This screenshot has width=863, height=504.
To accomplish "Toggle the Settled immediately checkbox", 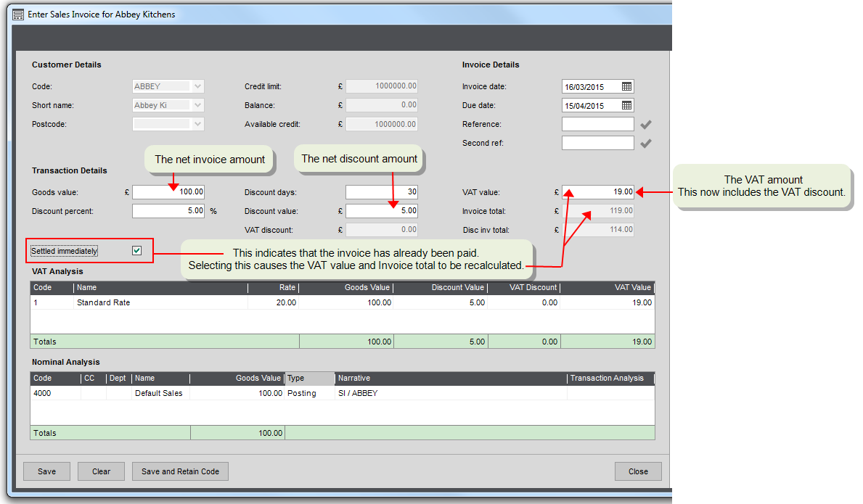I will pos(137,251).
